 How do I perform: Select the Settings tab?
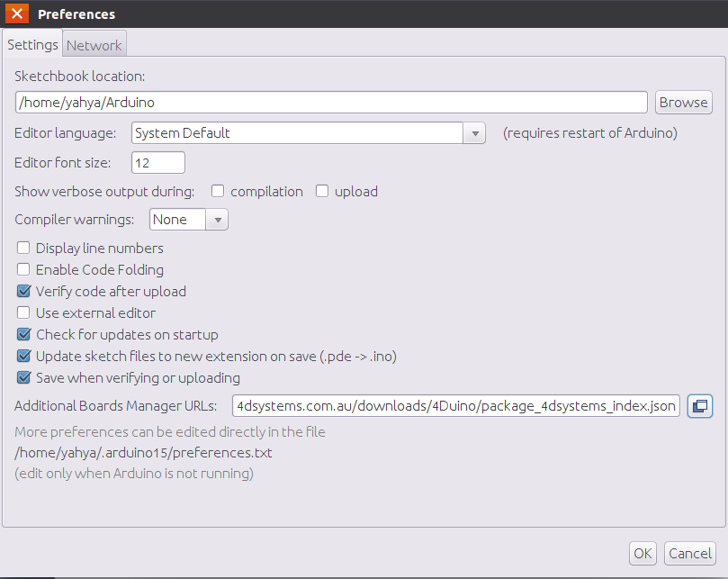(32, 44)
